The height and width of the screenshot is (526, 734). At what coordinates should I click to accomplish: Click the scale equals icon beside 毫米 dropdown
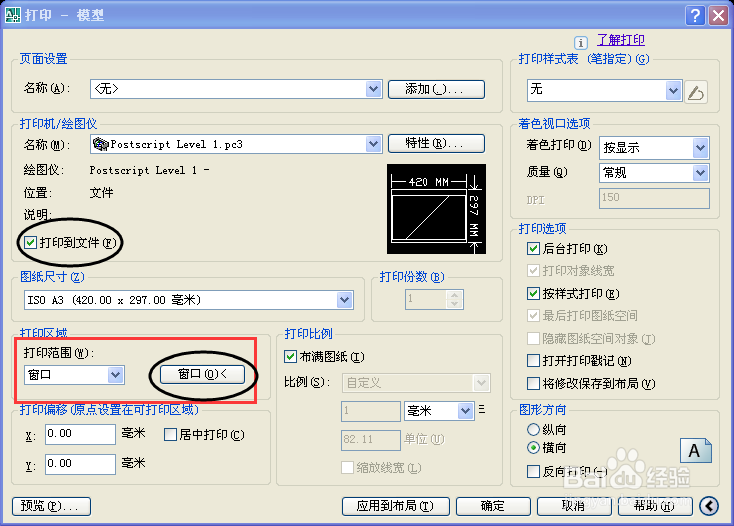pos(482,410)
